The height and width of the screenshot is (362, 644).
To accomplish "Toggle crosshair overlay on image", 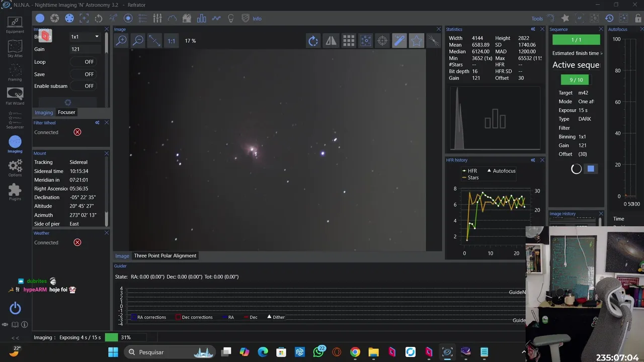I will point(382,41).
